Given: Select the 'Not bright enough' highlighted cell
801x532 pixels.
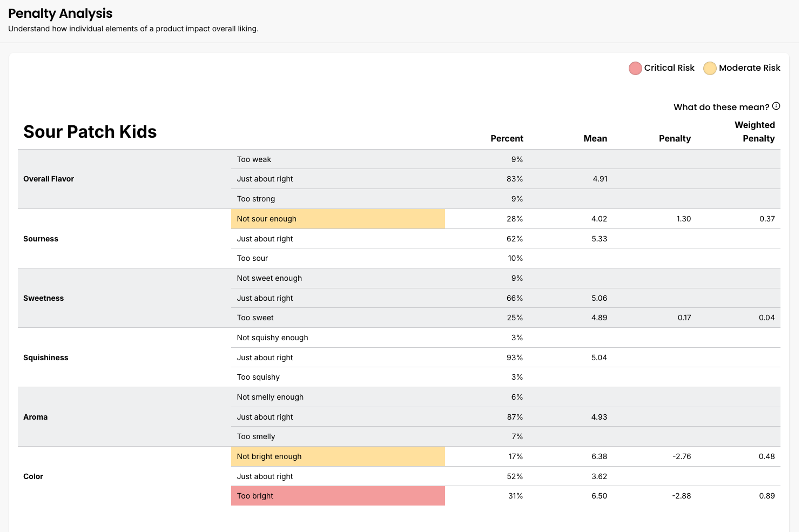Looking at the screenshot, I should click(x=338, y=456).
